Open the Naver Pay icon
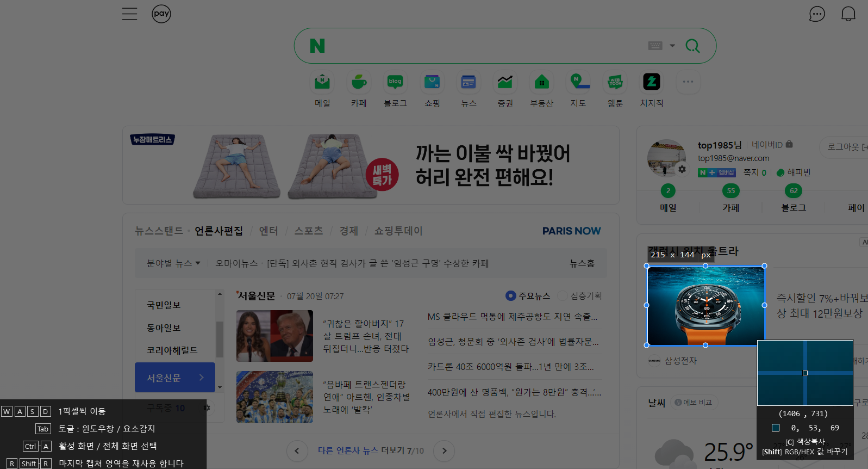 [161, 14]
